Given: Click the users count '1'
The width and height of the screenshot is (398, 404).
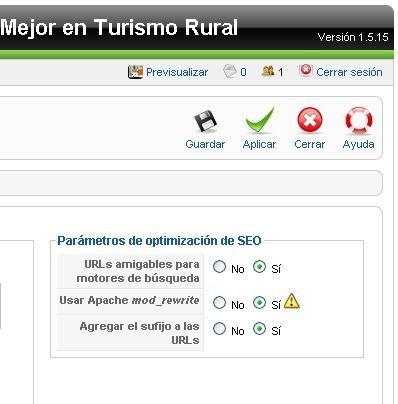Looking at the screenshot, I should point(281,72).
